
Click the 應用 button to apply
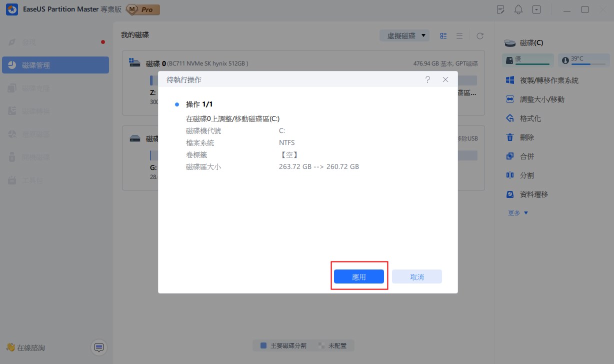pos(358,277)
